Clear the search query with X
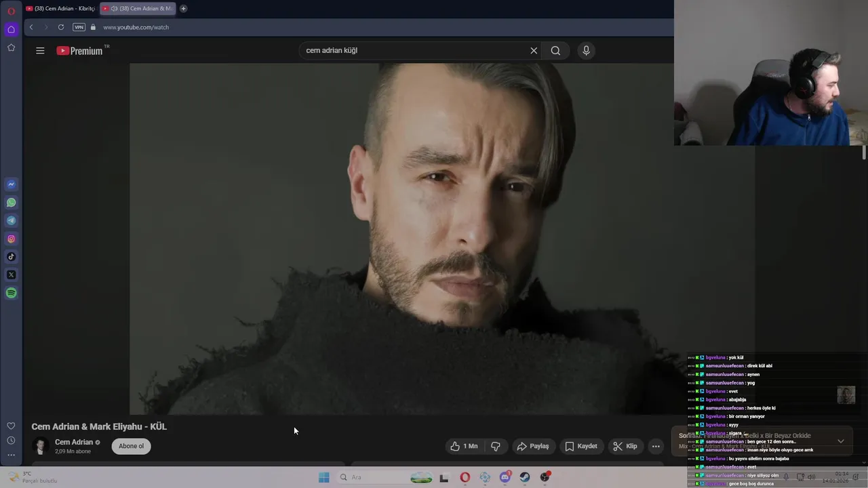The width and height of the screenshot is (868, 488). click(534, 50)
